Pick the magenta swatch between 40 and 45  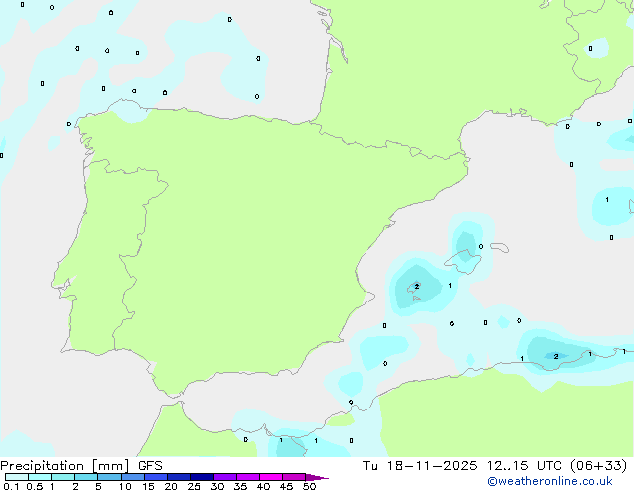click(x=271, y=477)
